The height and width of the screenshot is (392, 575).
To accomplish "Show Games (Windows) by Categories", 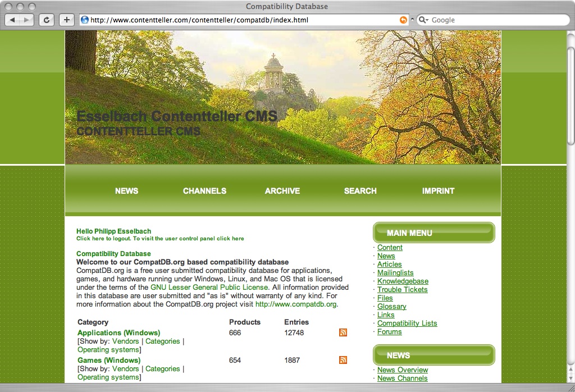I will coord(162,369).
